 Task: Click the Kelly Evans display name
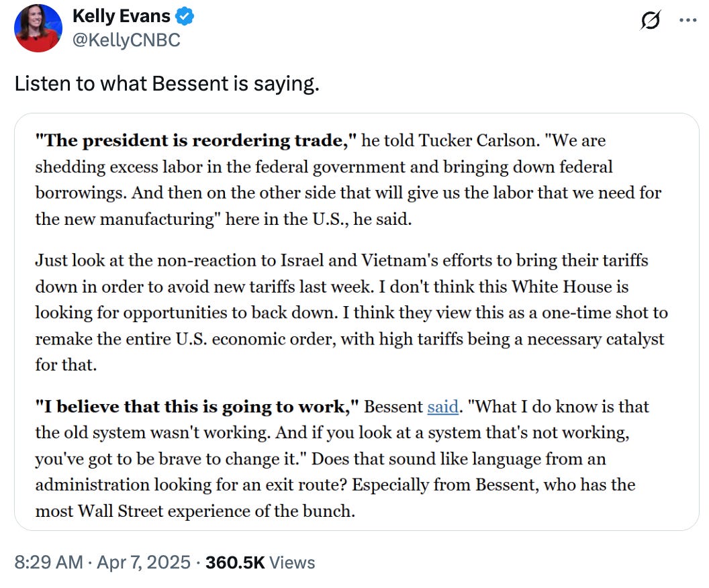click(x=122, y=17)
